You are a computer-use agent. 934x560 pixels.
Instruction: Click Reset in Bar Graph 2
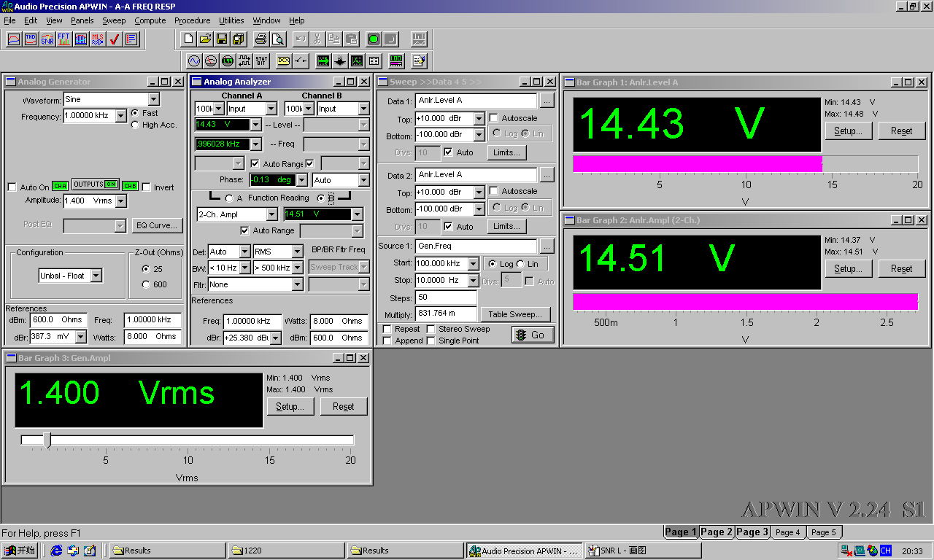click(901, 268)
